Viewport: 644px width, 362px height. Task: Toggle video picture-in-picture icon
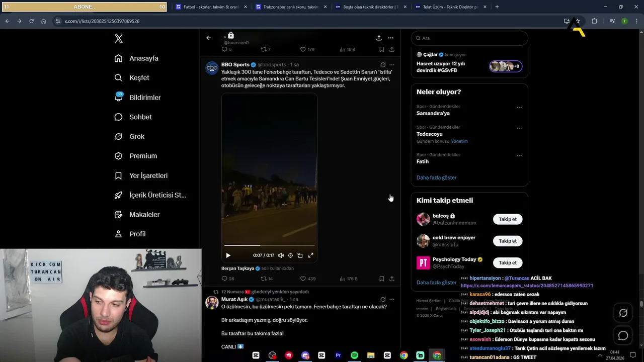click(300, 255)
